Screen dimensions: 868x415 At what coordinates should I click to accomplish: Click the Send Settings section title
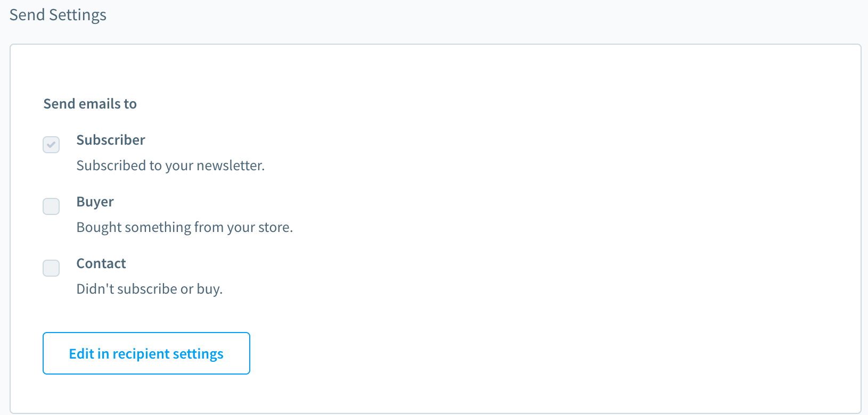pyautogui.click(x=58, y=15)
